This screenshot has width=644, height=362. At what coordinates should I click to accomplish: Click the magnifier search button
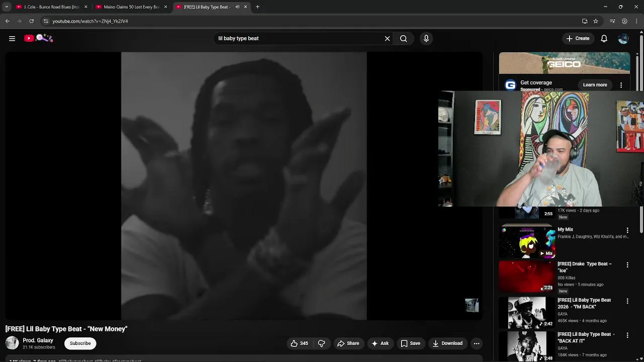point(404,38)
